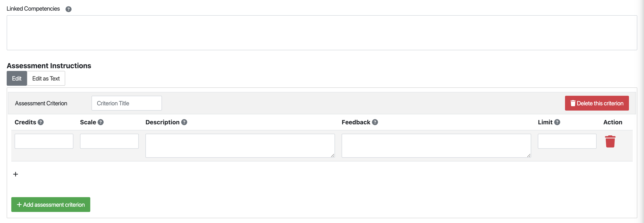Click the Criterion Title input field

[126, 103]
